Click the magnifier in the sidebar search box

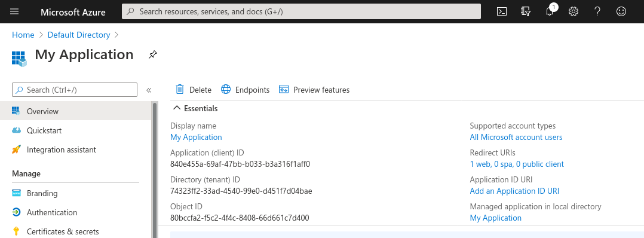19,90
